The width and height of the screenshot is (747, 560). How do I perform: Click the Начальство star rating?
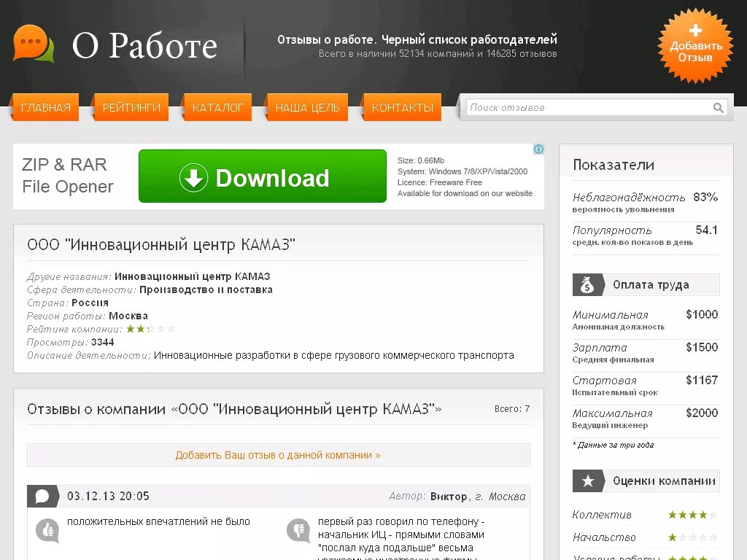pyautogui.click(x=692, y=537)
